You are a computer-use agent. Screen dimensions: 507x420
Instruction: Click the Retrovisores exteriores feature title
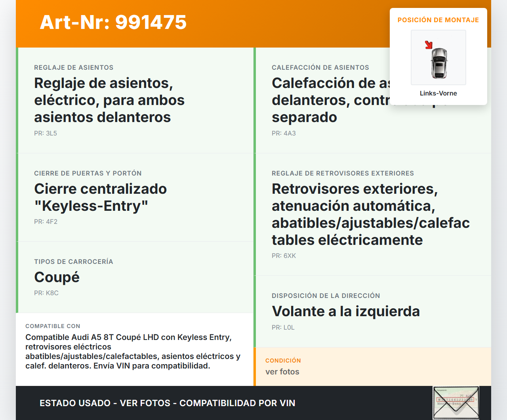click(370, 214)
